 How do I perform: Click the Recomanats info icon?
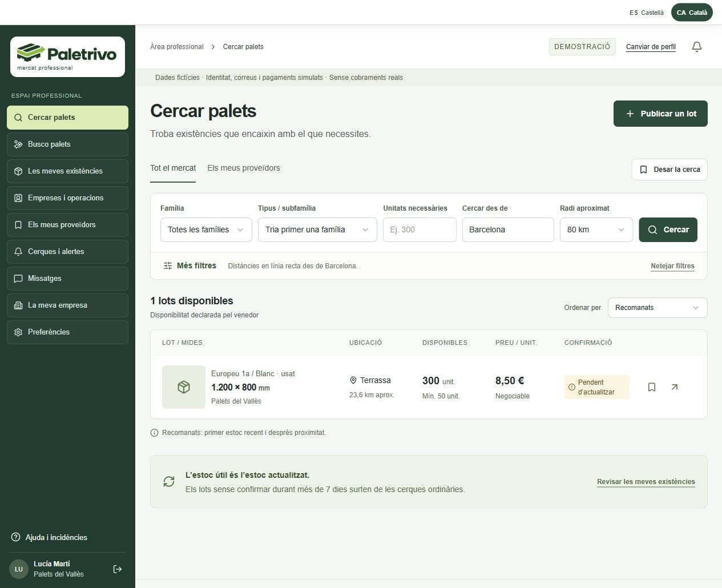click(154, 433)
